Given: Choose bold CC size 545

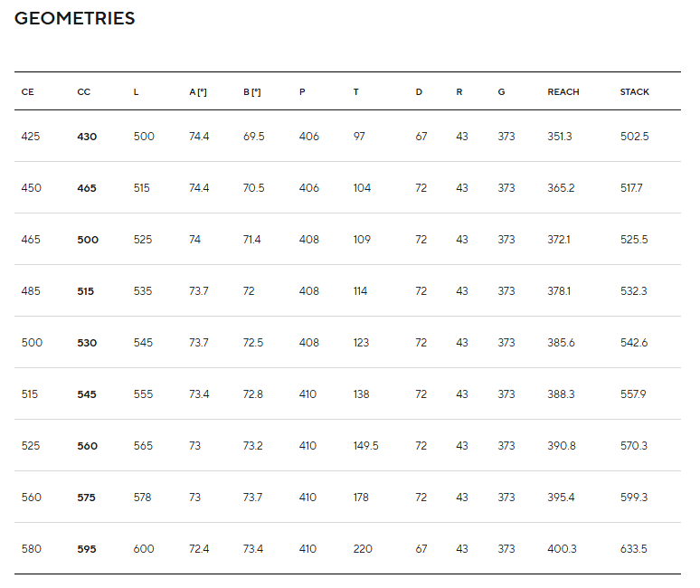Looking at the screenshot, I should 87,394.
